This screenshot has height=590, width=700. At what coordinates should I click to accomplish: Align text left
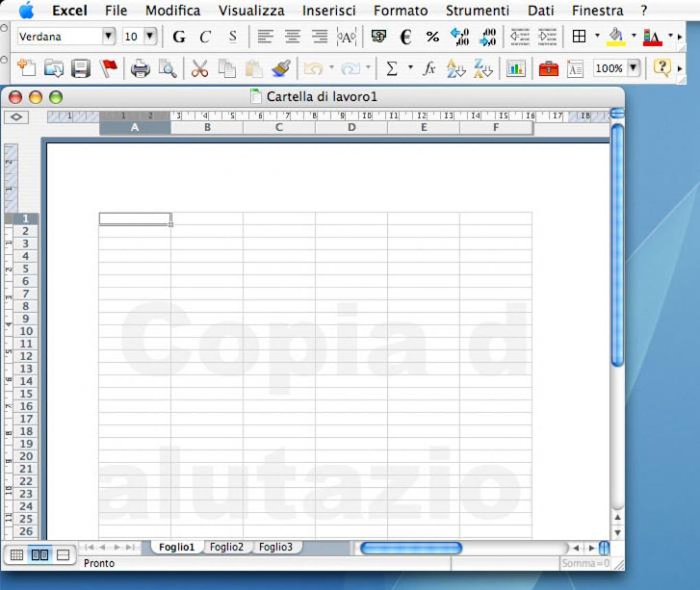coord(265,36)
